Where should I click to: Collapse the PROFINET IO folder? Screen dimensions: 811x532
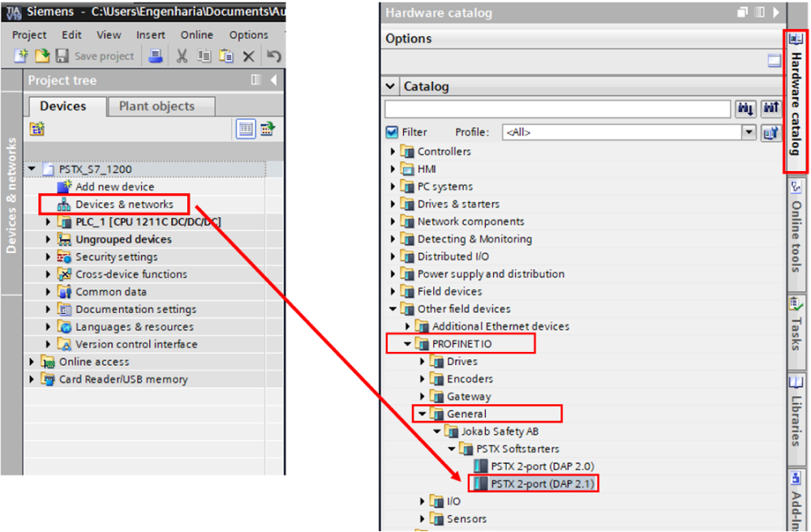point(408,344)
